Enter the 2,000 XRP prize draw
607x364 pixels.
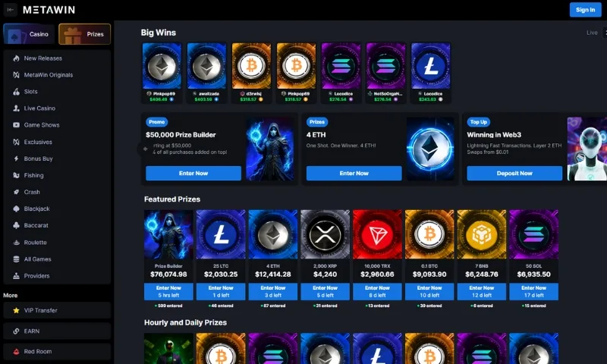pyautogui.click(x=326, y=292)
